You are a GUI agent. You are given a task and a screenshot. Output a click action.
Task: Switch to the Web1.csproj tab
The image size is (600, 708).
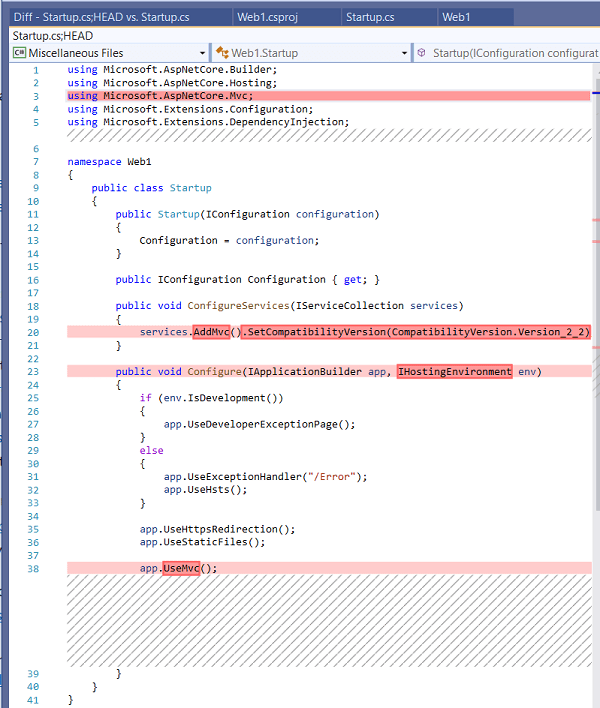point(267,17)
